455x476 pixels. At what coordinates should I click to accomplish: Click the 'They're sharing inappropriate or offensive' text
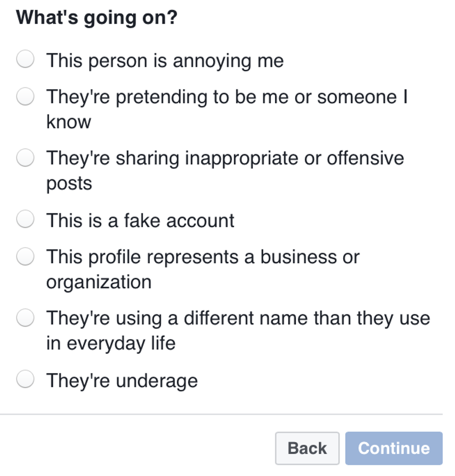[x=225, y=159]
